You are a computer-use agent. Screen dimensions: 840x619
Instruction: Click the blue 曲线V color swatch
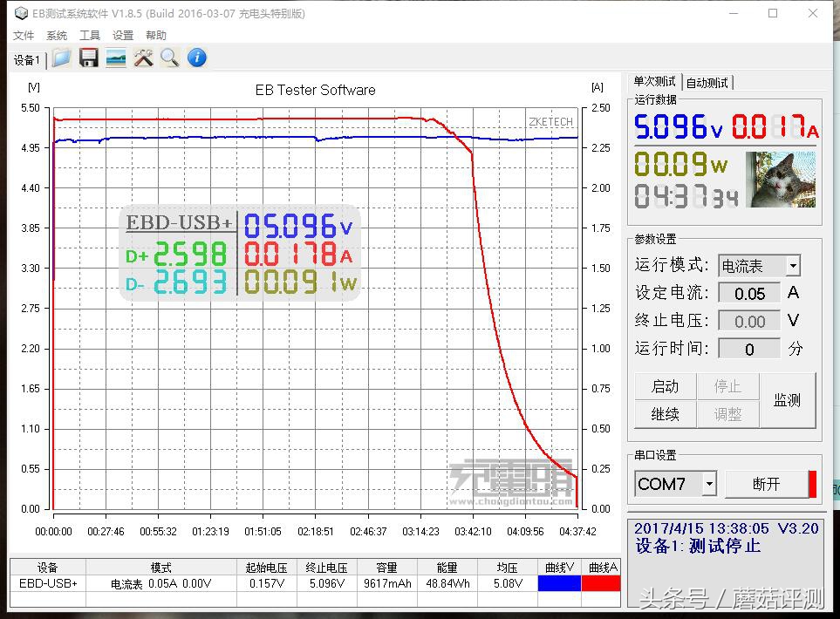pyautogui.click(x=559, y=583)
